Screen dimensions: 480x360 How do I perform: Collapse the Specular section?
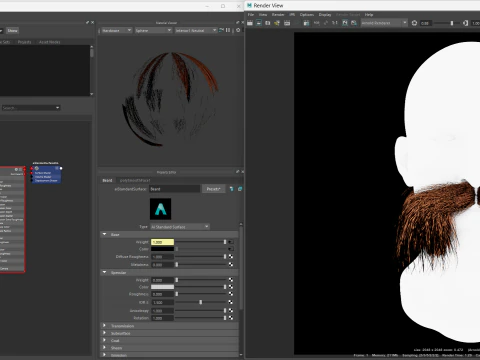105,272
